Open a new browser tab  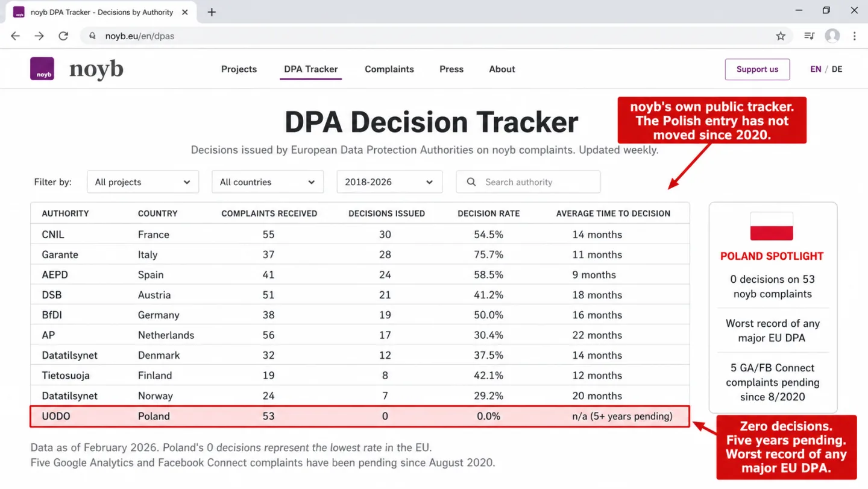pyautogui.click(x=212, y=12)
